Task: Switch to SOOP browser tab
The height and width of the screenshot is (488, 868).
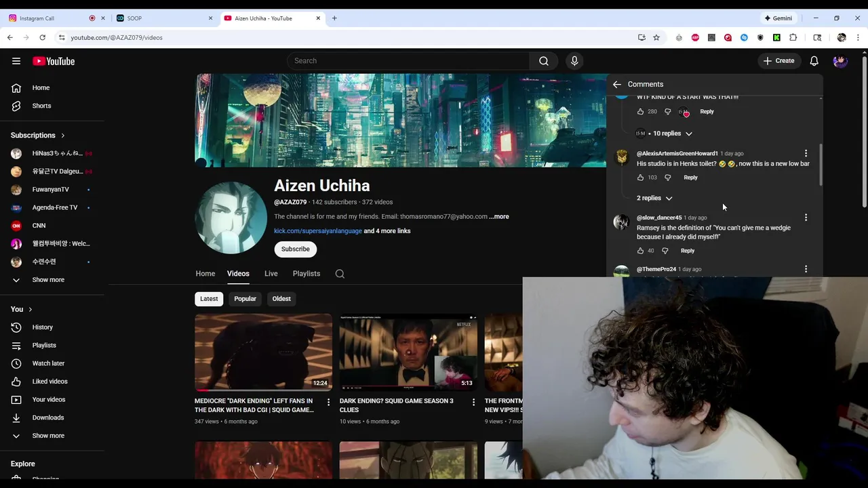Action: pos(163,18)
